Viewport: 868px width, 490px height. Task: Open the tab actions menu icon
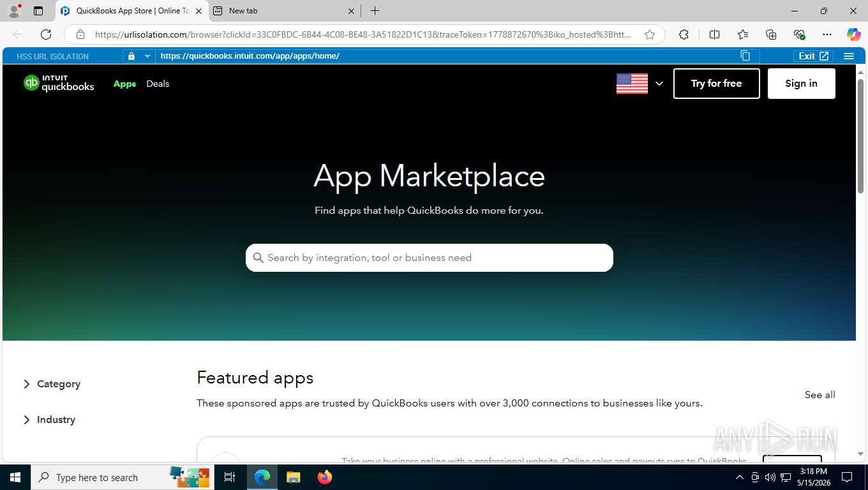tap(38, 11)
